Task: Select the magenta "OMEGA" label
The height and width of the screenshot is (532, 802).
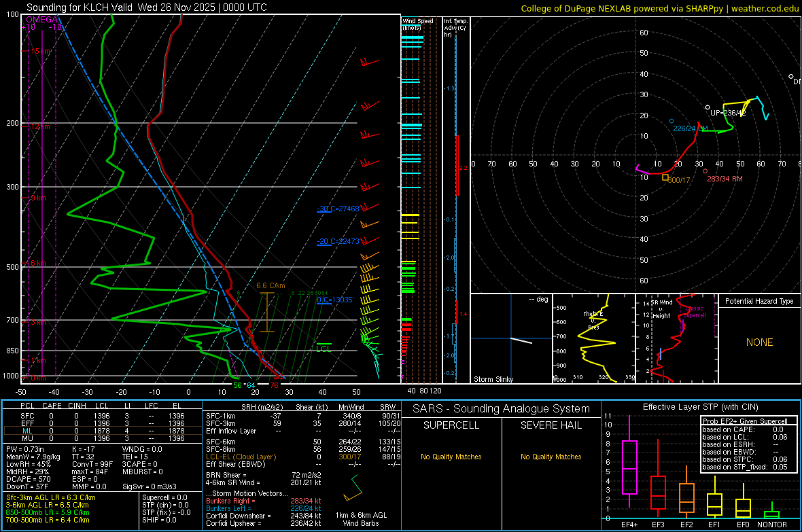Action: pos(42,20)
